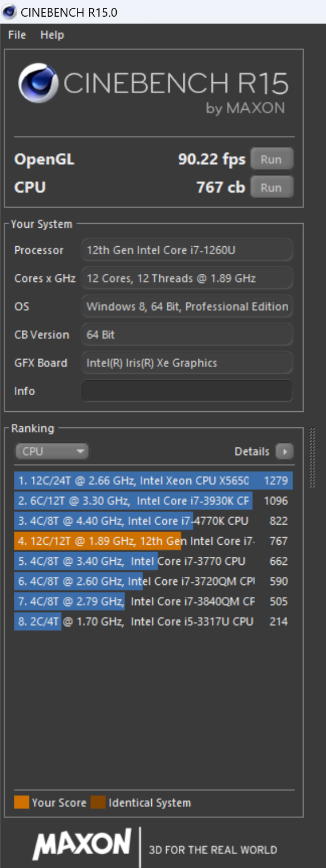
Task: Run the OpenGL benchmark
Action: (271, 159)
